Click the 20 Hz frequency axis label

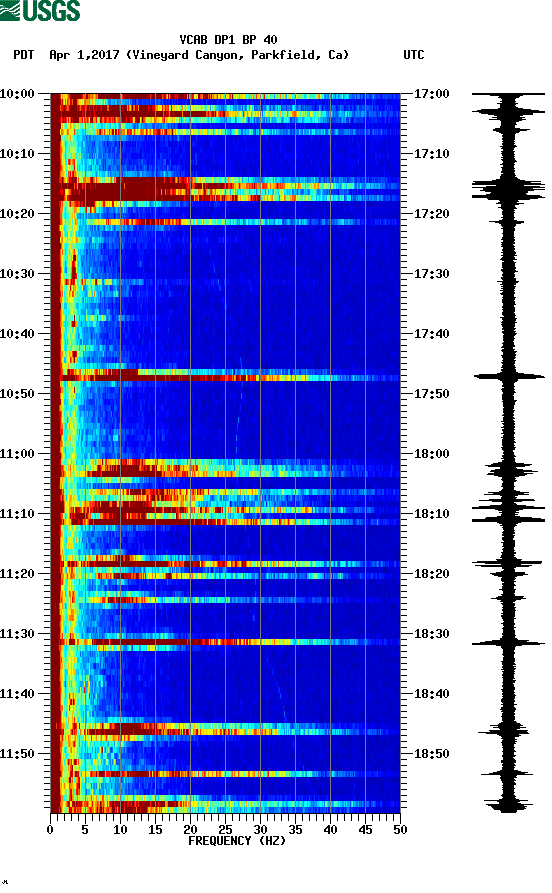click(190, 830)
